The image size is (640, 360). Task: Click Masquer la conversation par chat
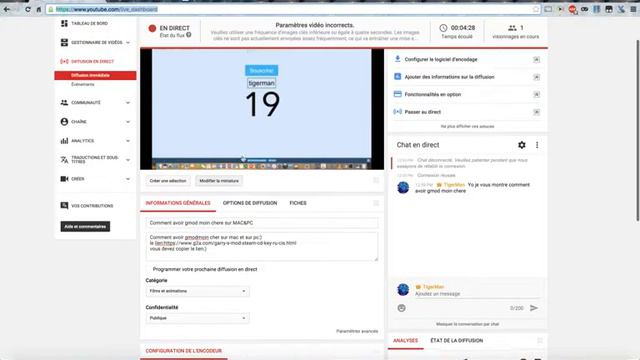(x=467, y=324)
